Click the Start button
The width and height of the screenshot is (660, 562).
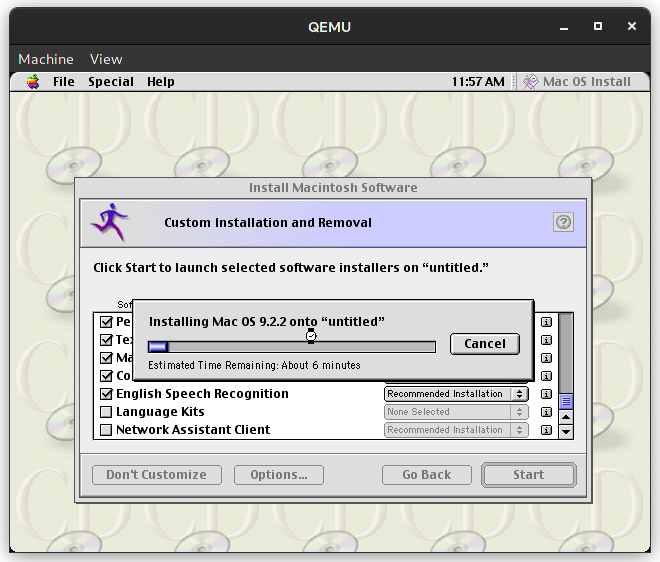pos(529,475)
